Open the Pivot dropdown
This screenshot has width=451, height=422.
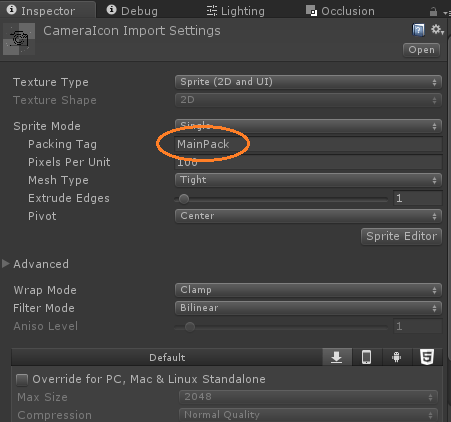pos(308,216)
